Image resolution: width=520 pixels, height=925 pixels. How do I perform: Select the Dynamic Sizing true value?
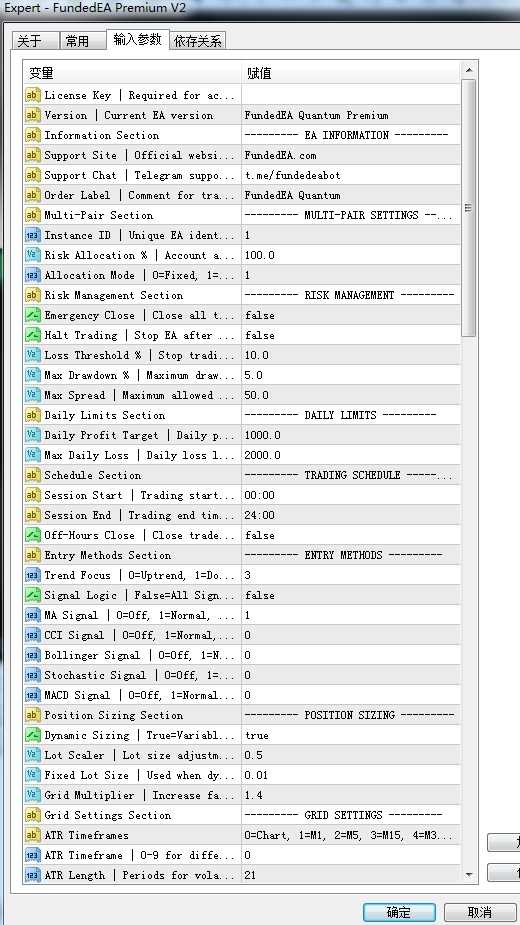pyautogui.click(x=257, y=735)
